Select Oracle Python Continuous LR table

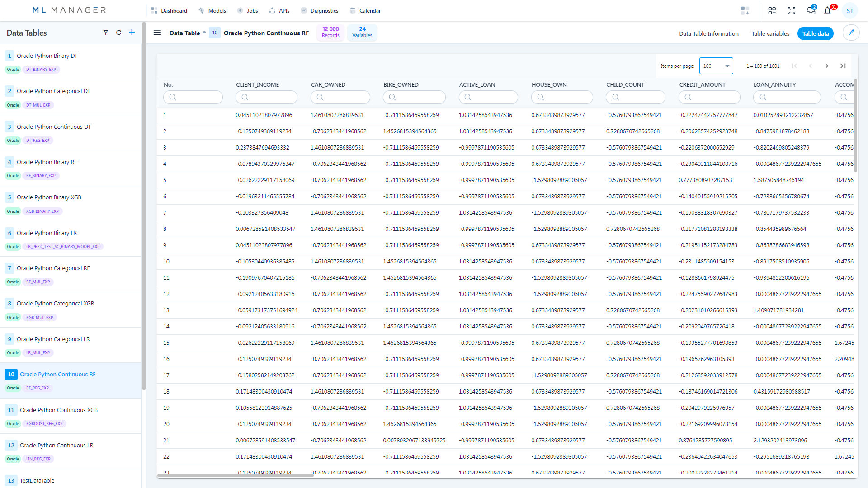pyautogui.click(x=71, y=451)
